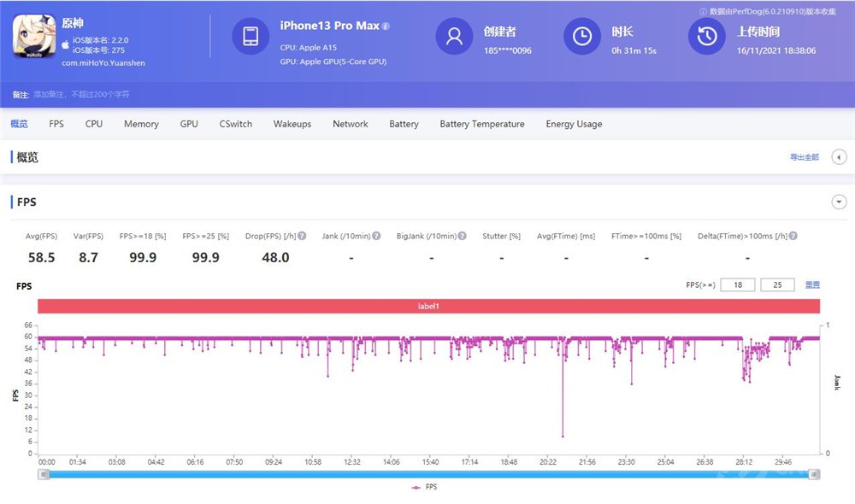Open the CSwitch tab
This screenshot has width=855, height=504.
236,124
